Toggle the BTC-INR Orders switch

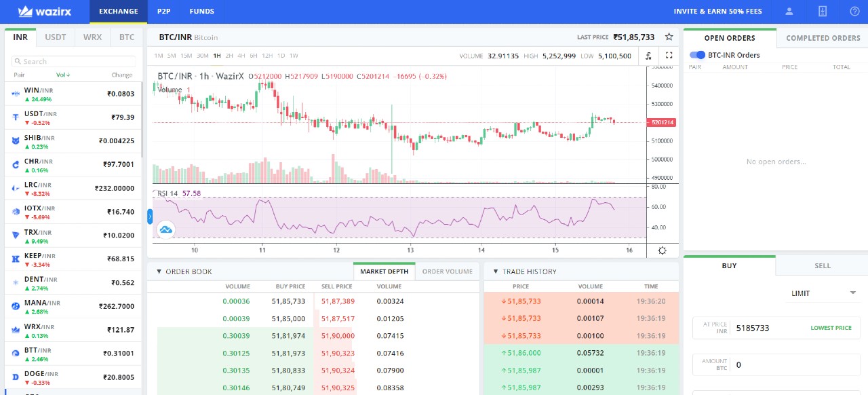697,55
